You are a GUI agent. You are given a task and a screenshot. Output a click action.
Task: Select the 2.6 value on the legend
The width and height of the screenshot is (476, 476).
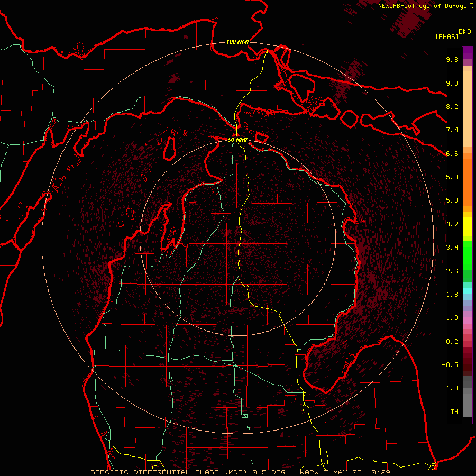452,271
